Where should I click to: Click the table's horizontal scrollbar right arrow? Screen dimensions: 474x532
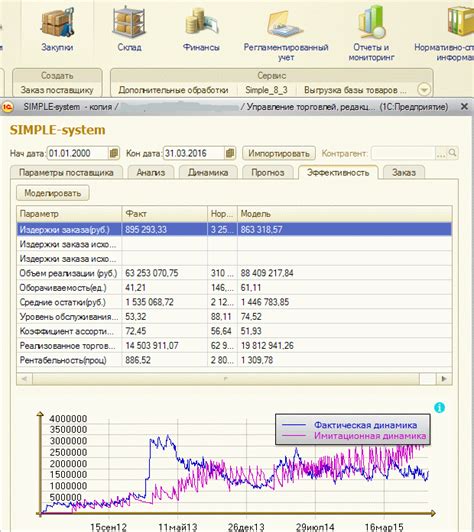[x=444, y=379]
